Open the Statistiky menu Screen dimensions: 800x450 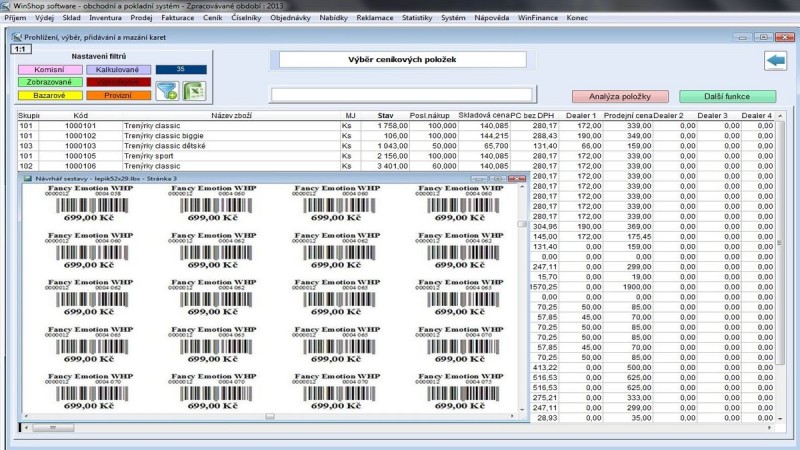click(x=416, y=18)
